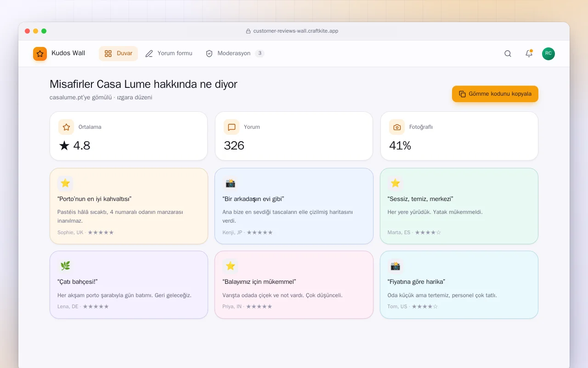Select the review count 326
The image size is (588, 368).
click(x=234, y=146)
